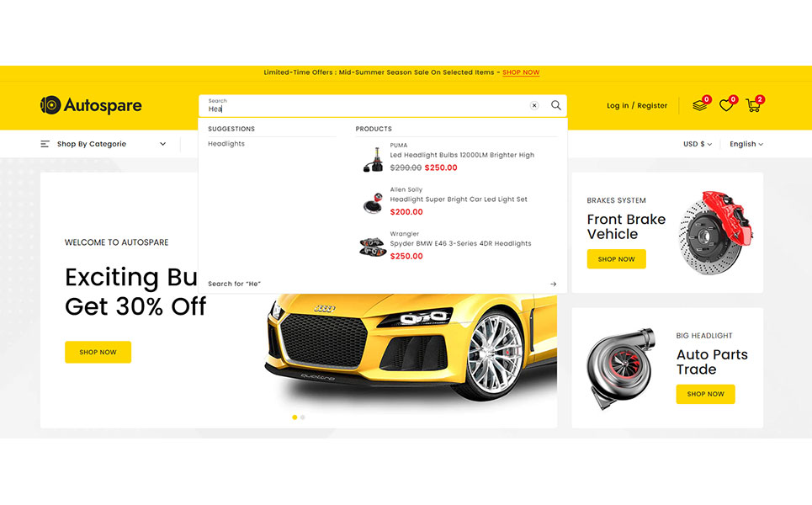Screen dimensions: 812x505
Task: Clear the search field with the X icon
Action: point(534,106)
